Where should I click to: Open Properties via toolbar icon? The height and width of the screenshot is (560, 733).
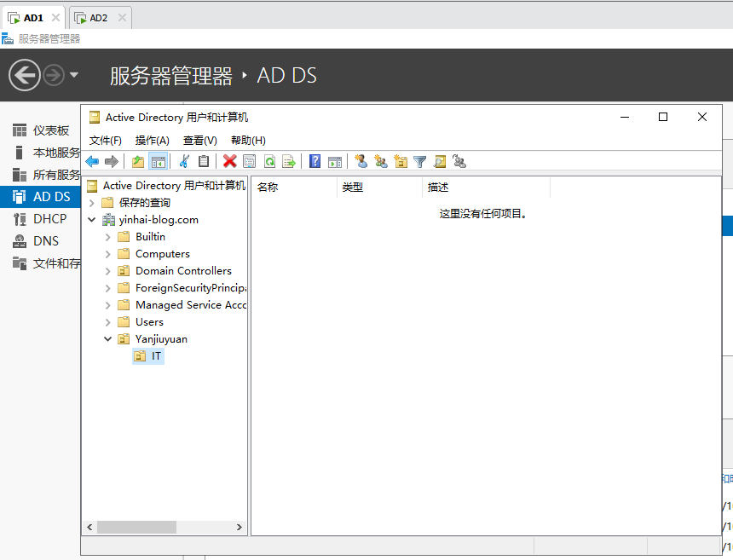pos(249,162)
